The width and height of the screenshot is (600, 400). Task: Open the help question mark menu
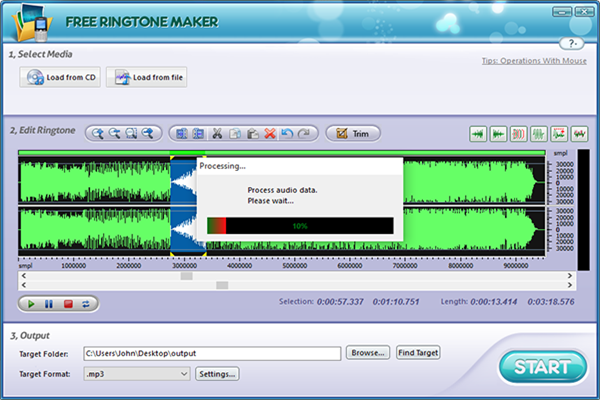point(571,44)
